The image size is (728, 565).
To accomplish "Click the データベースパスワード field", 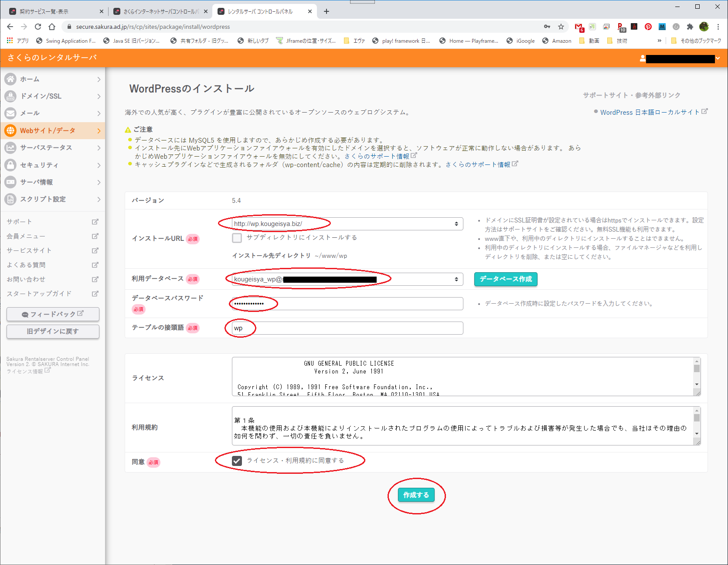I will (347, 304).
